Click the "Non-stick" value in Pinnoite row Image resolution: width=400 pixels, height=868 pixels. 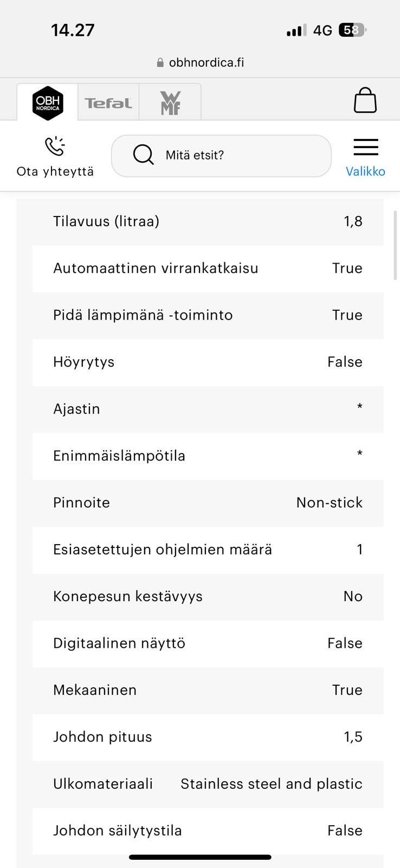pos(329,502)
